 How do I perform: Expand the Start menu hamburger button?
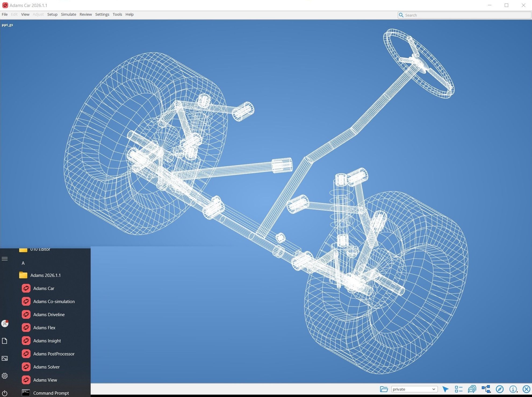point(5,259)
